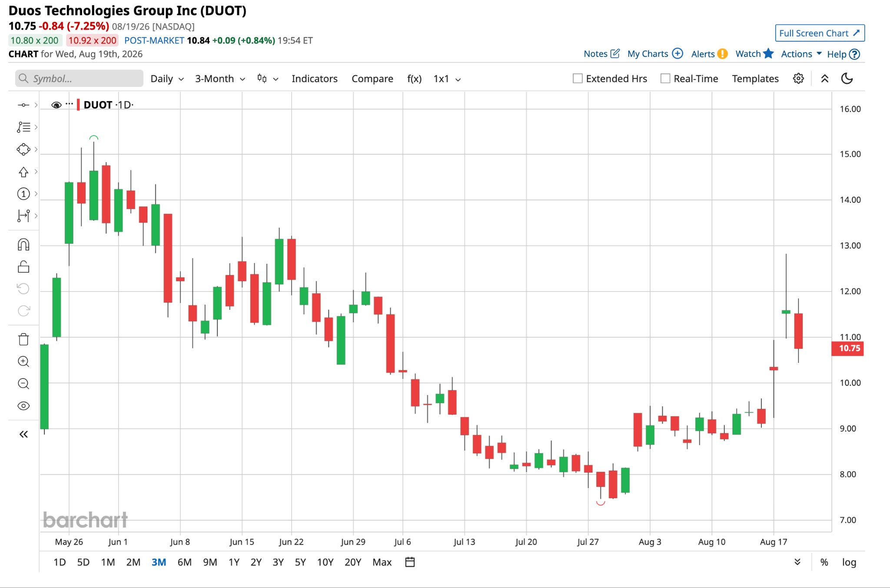Image resolution: width=890 pixels, height=588 pixels.
Task: Redo the last chart action
Action: coord(23,311)
